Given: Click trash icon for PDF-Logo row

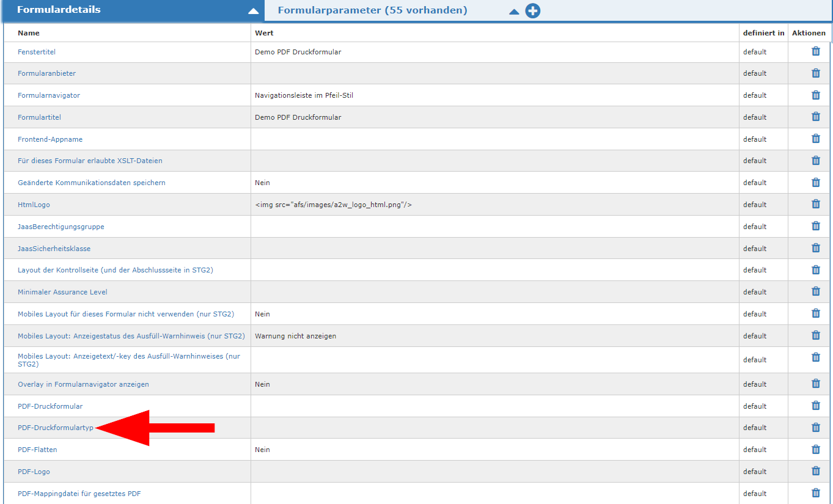Looking at the screenshot, I should tap(815, 471).
